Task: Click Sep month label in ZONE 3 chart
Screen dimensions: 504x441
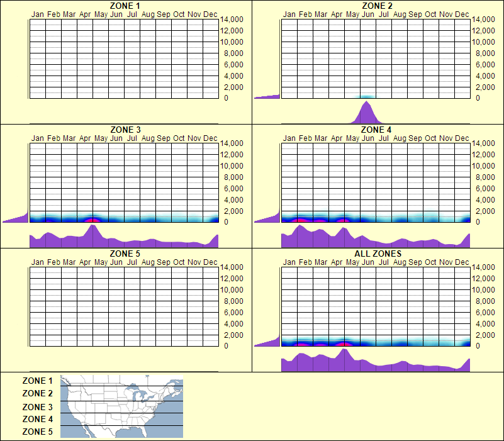Action: coord(164,138)
